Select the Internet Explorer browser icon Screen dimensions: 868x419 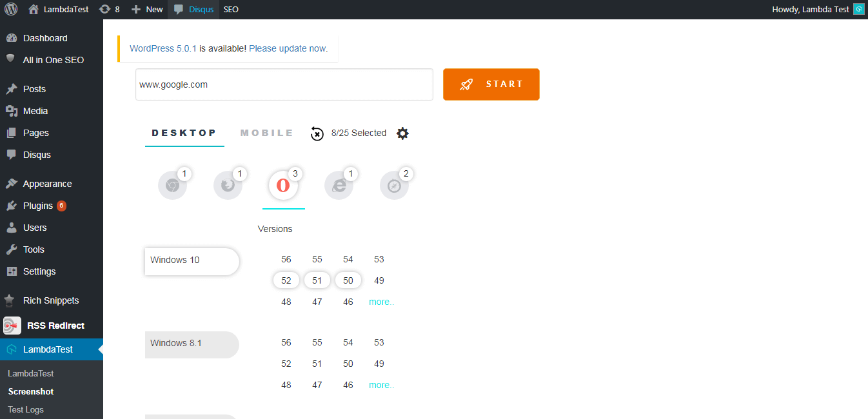coord(339,185)
